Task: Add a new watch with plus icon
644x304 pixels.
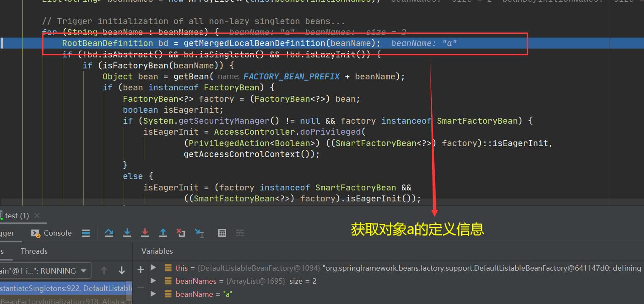Action: [x=141, y=269]
